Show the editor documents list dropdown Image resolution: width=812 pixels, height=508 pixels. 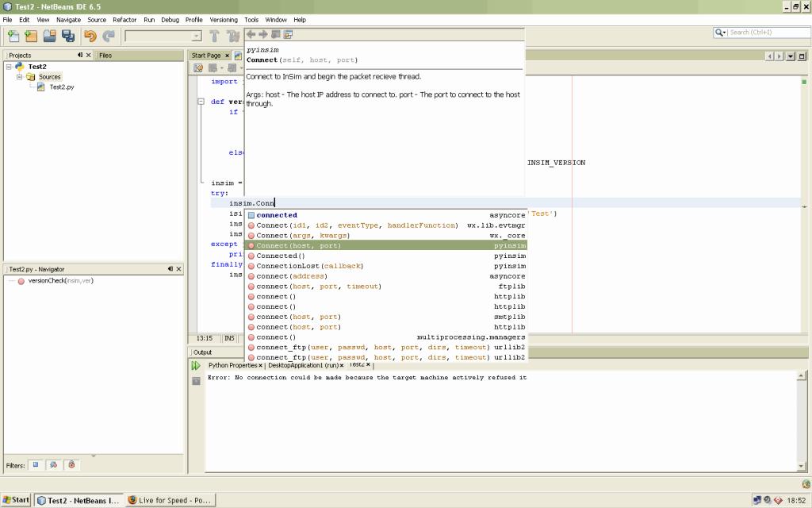[x=791, y=56]
